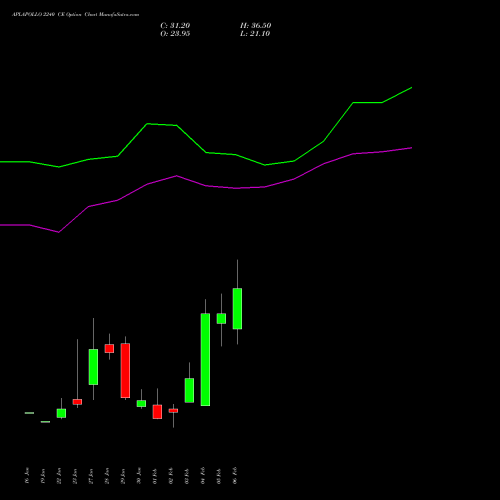Select the last green candle for 06 Feb

[237, 308]
